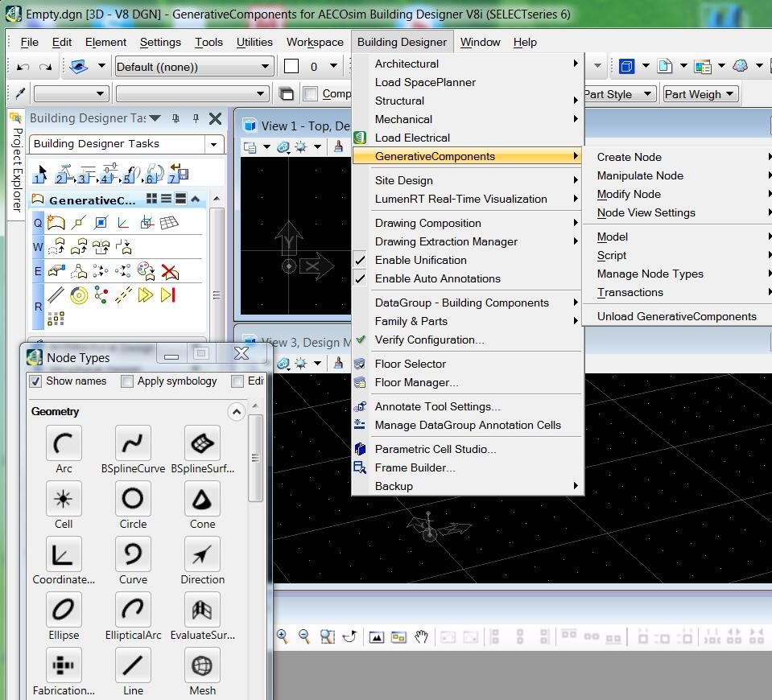Select the grid surface tool in row Q

coord(169,223)
